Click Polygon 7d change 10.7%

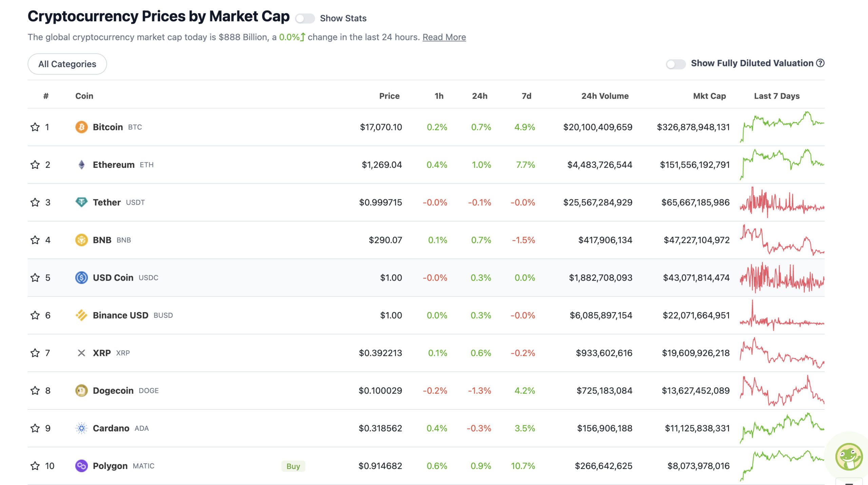pyautogui.click(x=523, y=466)
